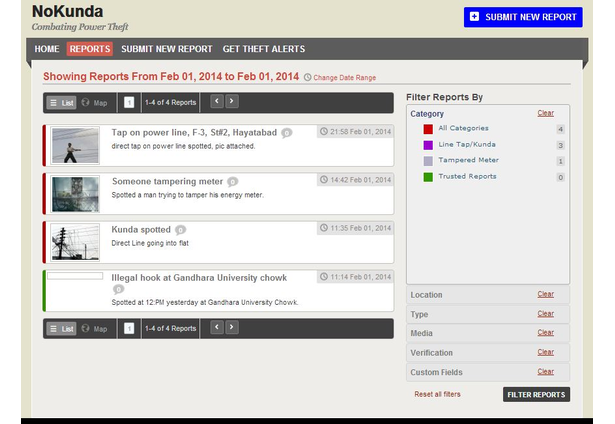Clear the Media filter
The image size is (615, 424).
point(546,333)
